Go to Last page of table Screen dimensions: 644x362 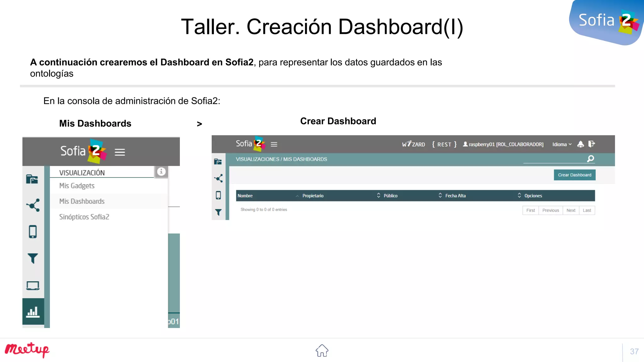tap(587, 211)
